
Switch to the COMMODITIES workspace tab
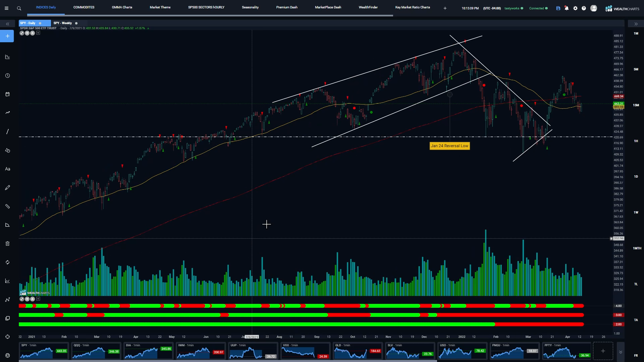pyautogui.click(x=84, y=7)
